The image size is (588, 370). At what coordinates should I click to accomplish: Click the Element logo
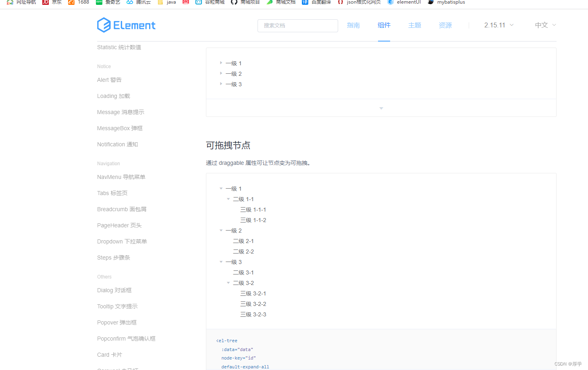pos(126,25)
